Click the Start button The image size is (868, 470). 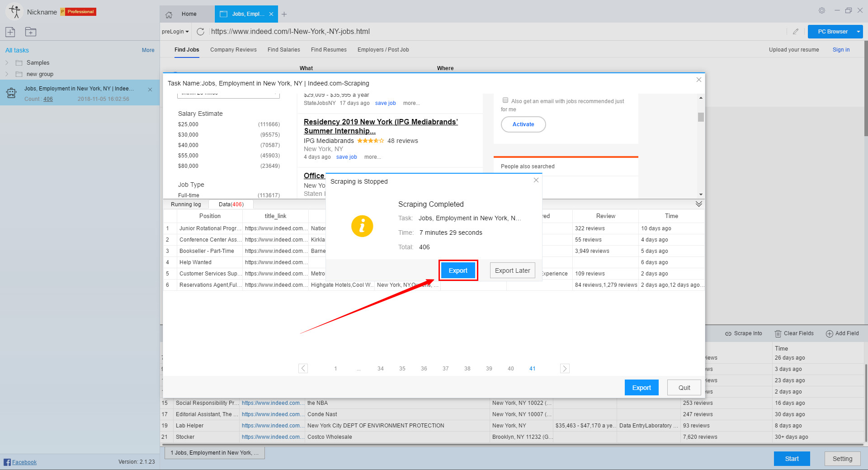coord(792,459)
